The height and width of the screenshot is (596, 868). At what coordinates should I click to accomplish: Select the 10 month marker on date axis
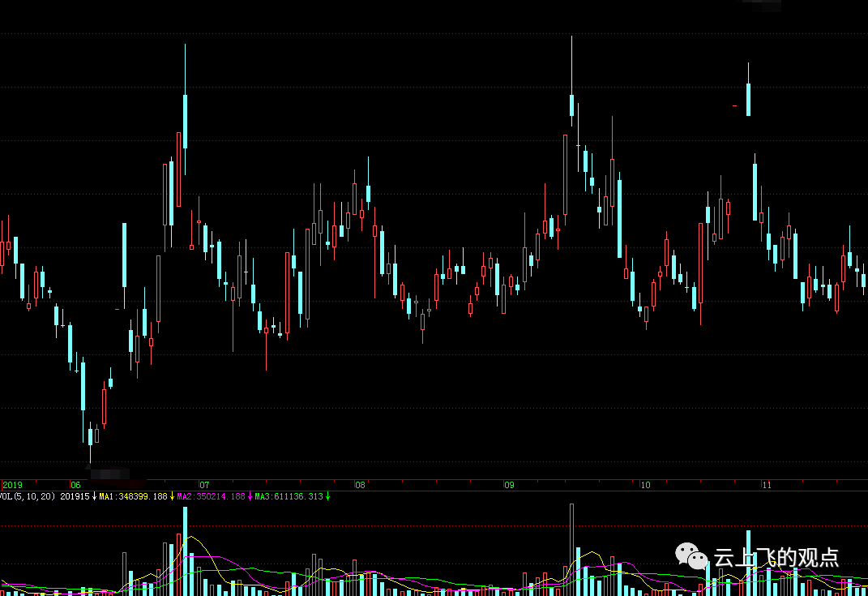point(645,485)
